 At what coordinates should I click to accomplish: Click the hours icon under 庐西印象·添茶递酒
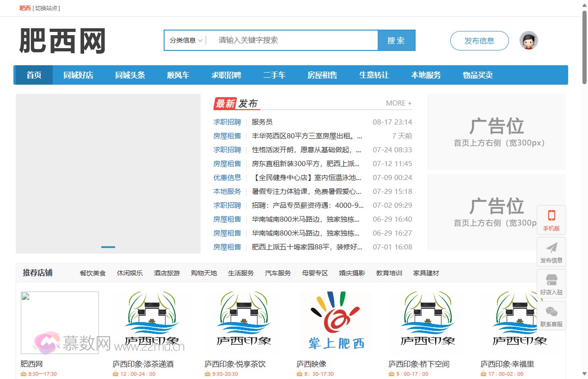click(x=116, y=373)
